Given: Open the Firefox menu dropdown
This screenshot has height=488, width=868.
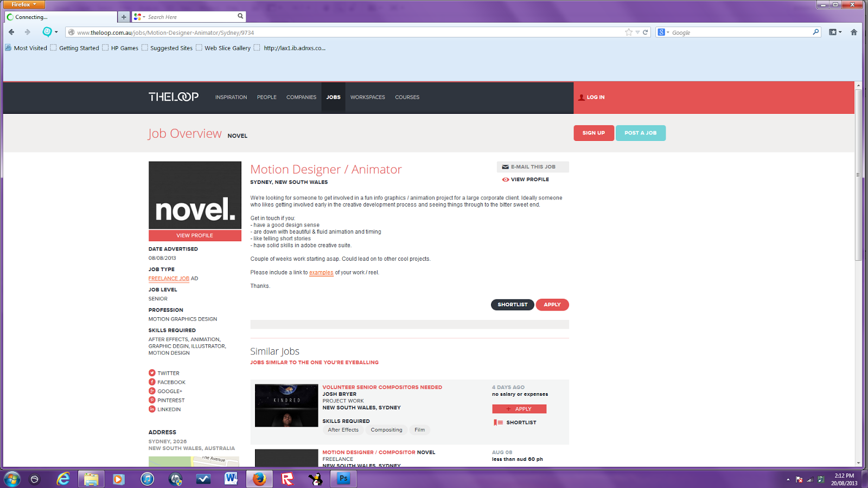Looking at the screenshot, I should (23, 4).
